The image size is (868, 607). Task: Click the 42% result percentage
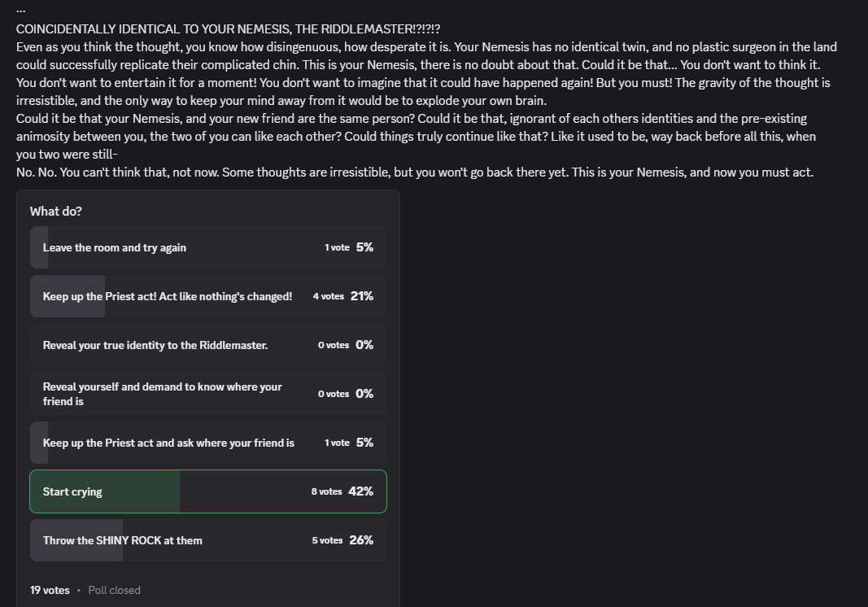361,491
